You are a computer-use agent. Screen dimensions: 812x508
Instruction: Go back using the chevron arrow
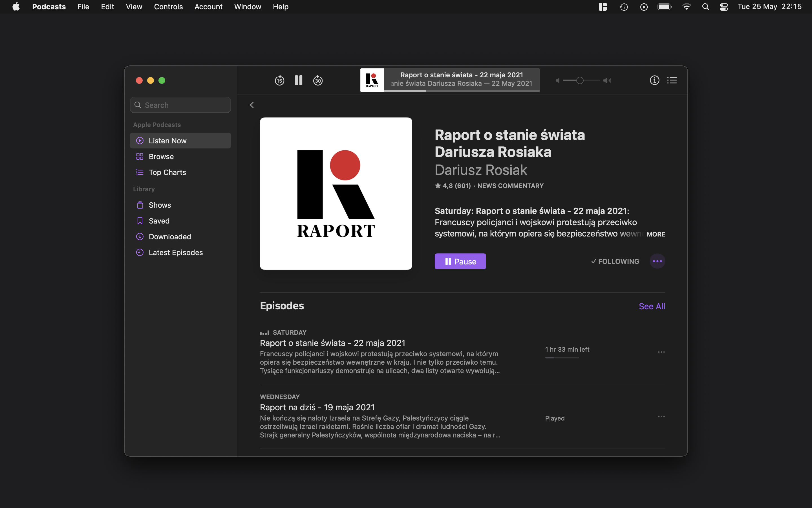[x=252, y=105]
